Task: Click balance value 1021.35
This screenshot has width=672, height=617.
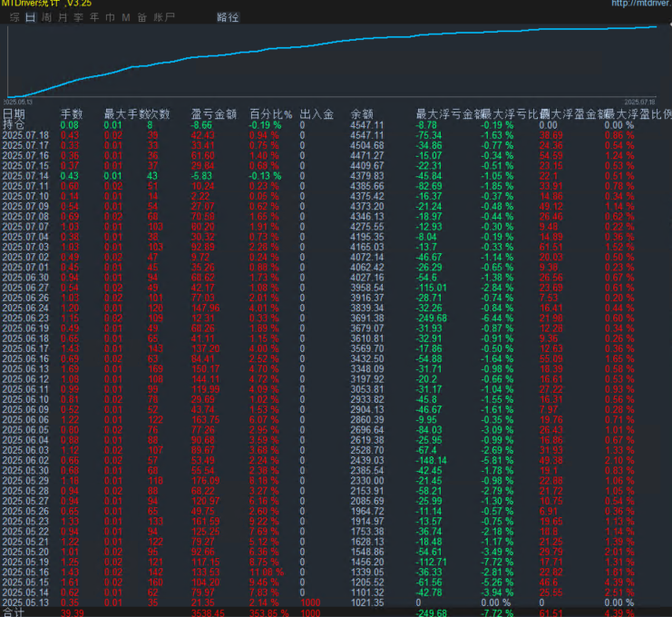Action: (x=367, y=602)
